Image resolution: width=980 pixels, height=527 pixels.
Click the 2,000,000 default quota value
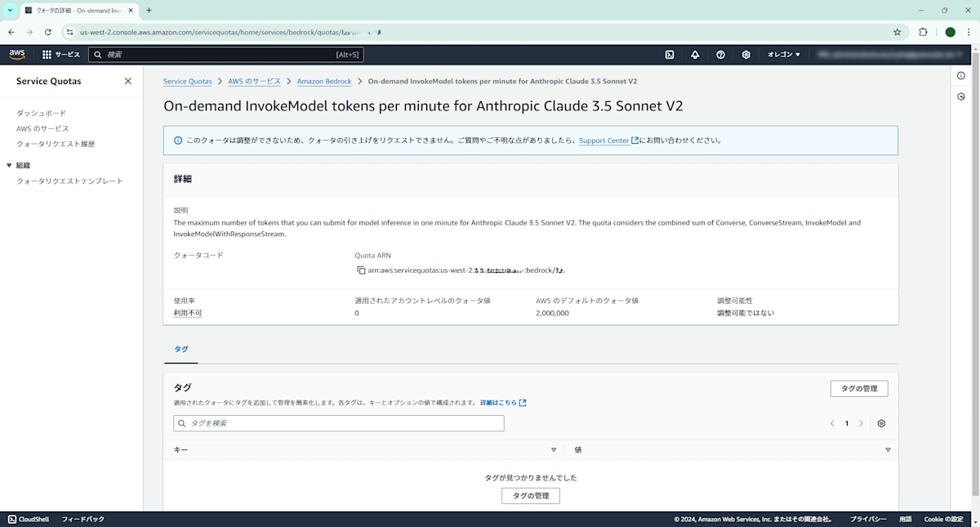(x=553, y=313)
